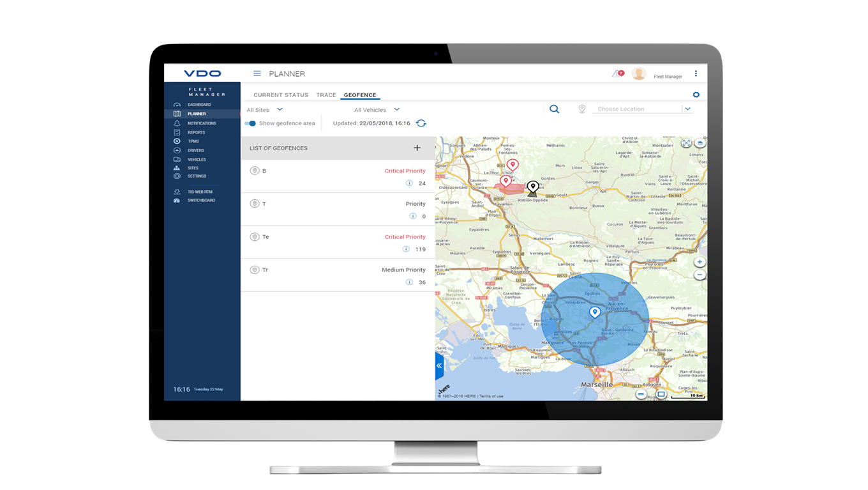Toggle Show geofence area switch

[250, 123]
